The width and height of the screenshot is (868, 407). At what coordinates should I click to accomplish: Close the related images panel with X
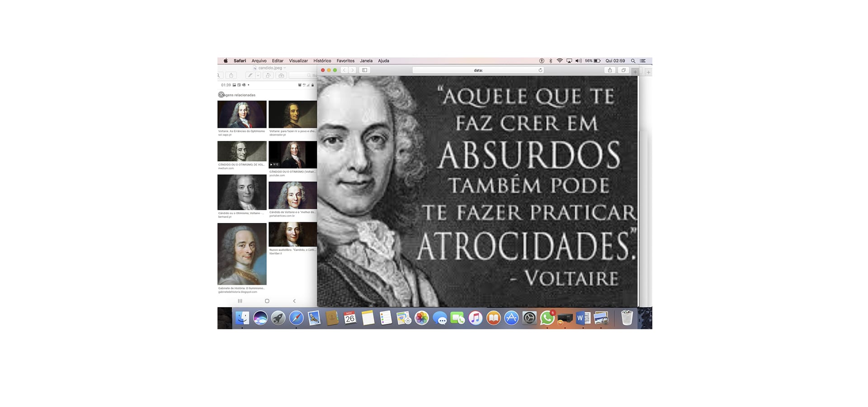coord(221,95)
